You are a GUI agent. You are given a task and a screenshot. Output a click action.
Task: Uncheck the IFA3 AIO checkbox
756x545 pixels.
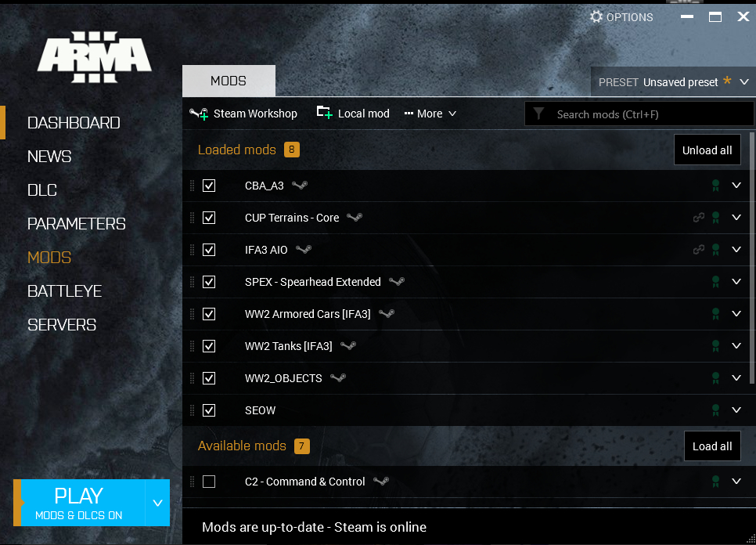[x=209, y=250]
